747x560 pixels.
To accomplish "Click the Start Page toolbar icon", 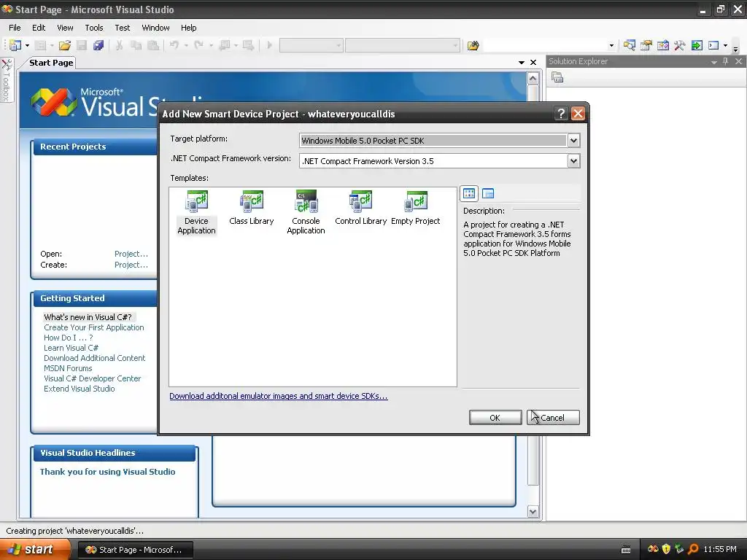I will click(697, 46).
